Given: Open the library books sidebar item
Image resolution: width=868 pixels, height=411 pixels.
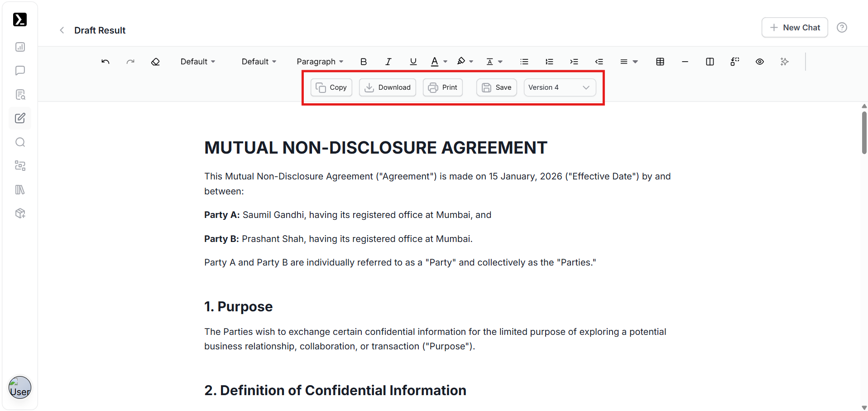Looking at the screenshot, I should coord(20,189).
